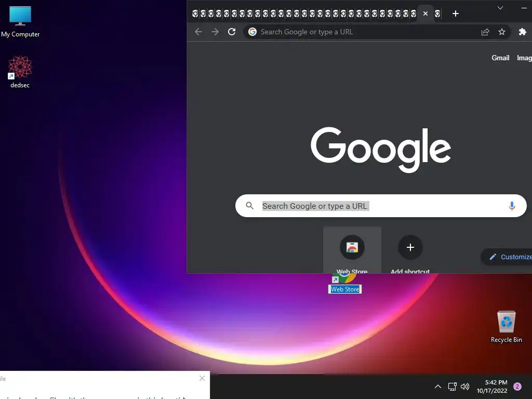Bookmark this tab with the star icon
The height and width of the screenshot is (399, 532).
coord(502,32)
